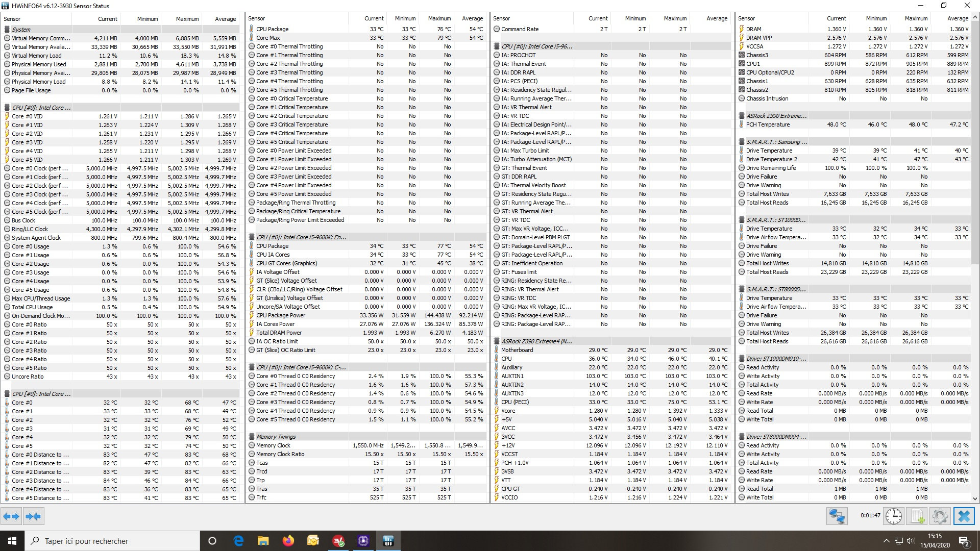The image size is (980, 551).
Task: Reset sensor values with the clock icon
Action: (893, 516)
